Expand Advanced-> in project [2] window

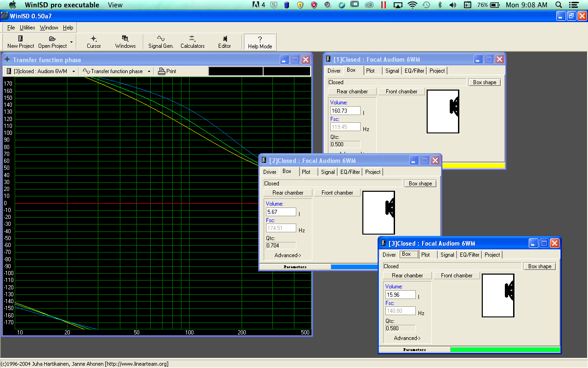288,255
